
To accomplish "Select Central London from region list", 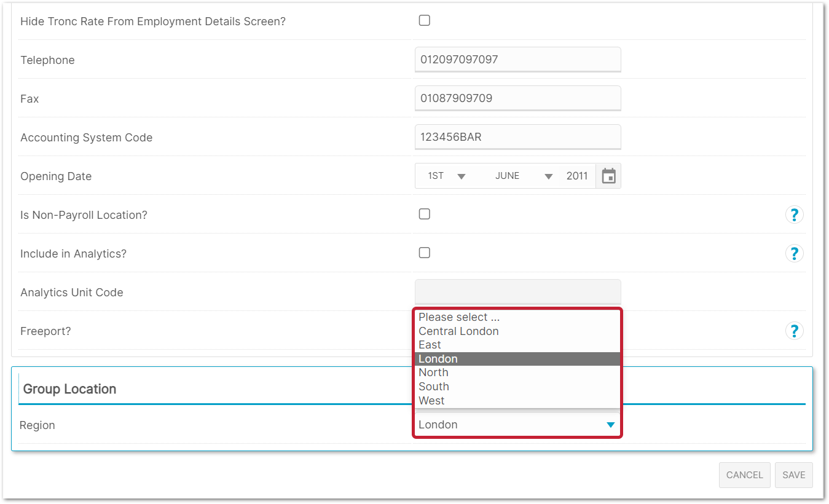I will [x=458, y=331].
